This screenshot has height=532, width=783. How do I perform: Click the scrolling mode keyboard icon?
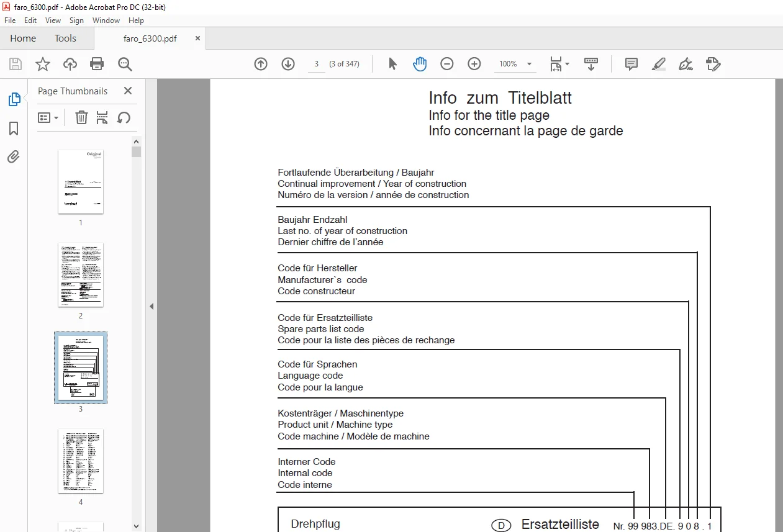(591, 64)
